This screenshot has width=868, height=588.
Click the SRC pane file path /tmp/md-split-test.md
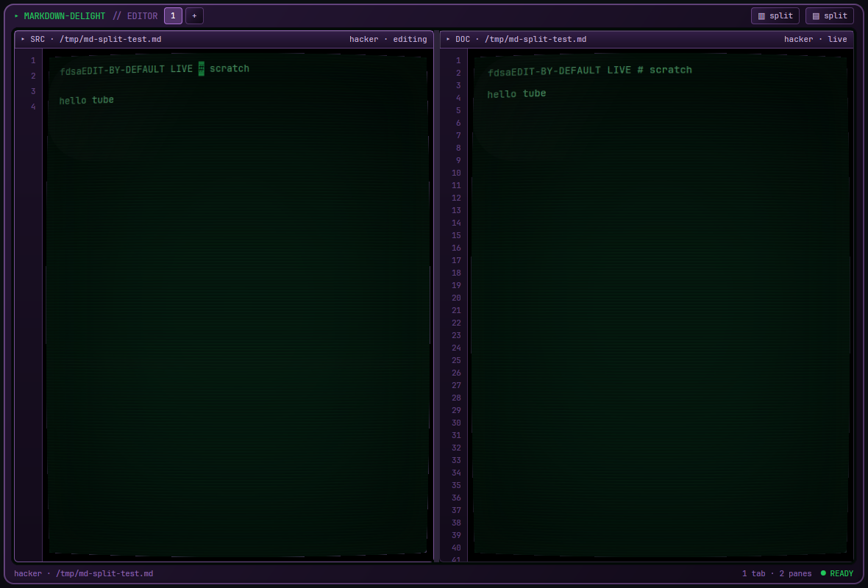[110, 39]
